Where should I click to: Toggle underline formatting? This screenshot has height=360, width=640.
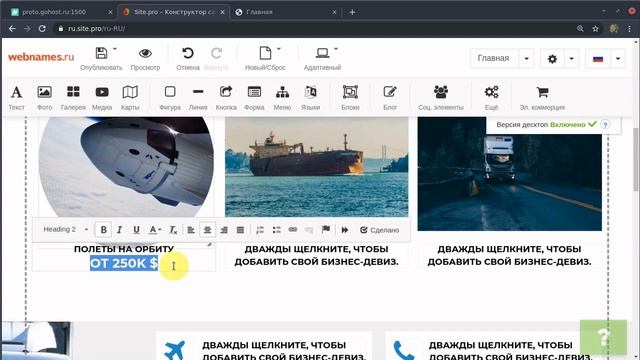(136, 230)
